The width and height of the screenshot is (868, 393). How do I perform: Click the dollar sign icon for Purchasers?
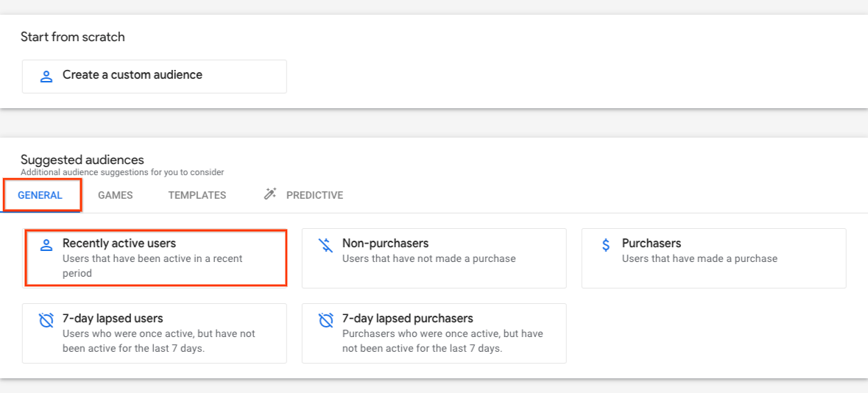click(606, 244)
